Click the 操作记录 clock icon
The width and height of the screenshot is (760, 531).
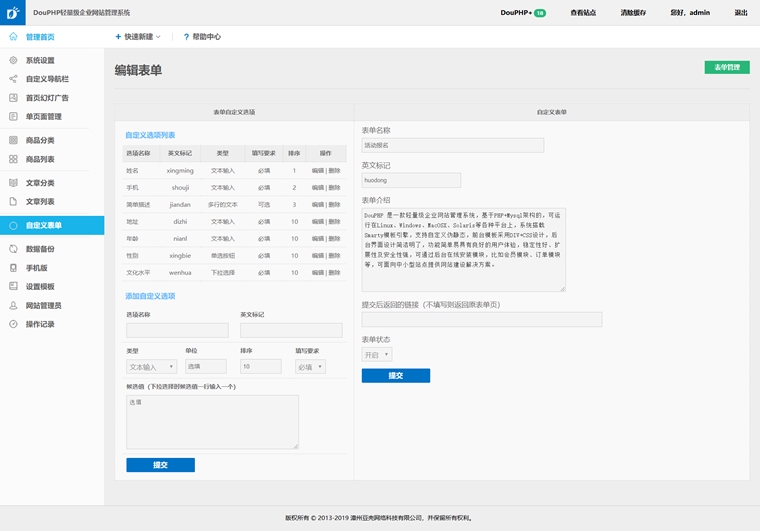click(x=13, y=324)
